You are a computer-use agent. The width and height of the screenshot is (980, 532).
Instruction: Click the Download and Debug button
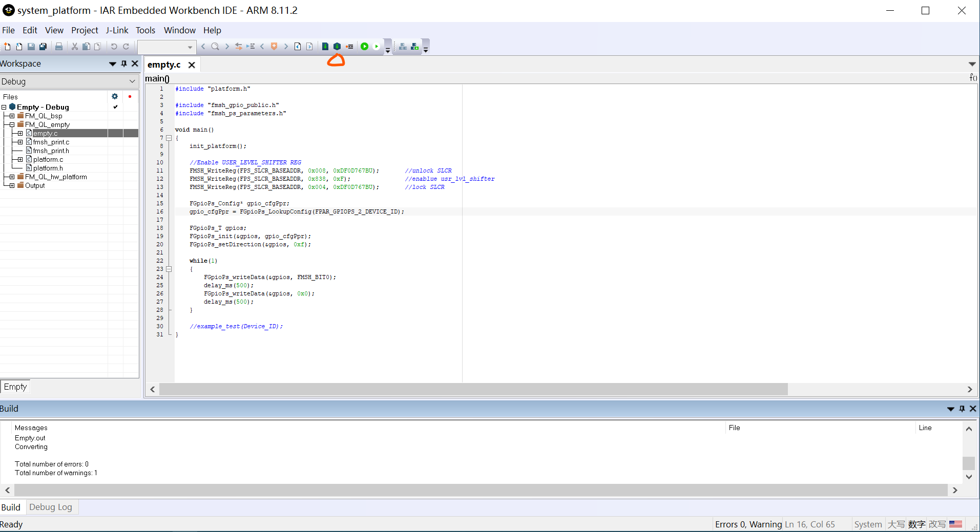point(364,47)
